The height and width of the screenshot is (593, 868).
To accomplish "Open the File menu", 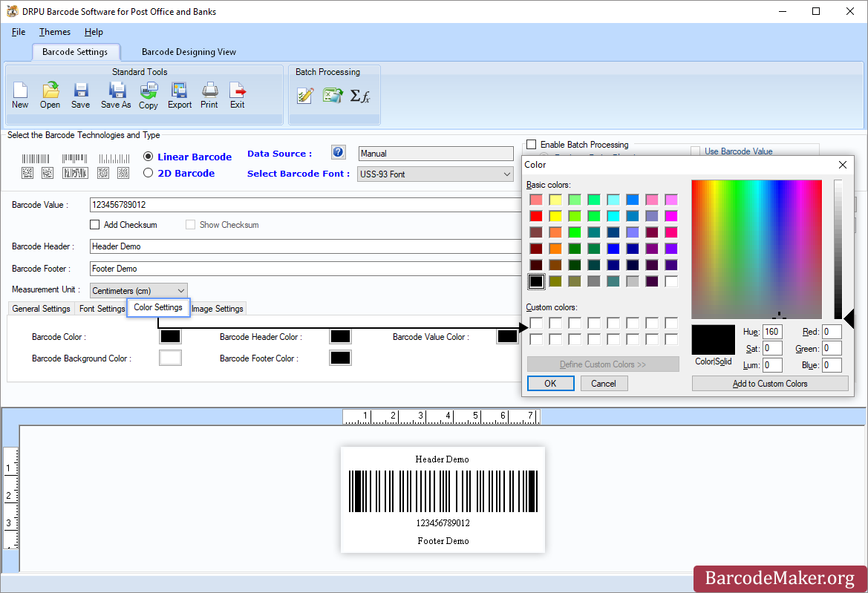I will [x=19, y=31].
